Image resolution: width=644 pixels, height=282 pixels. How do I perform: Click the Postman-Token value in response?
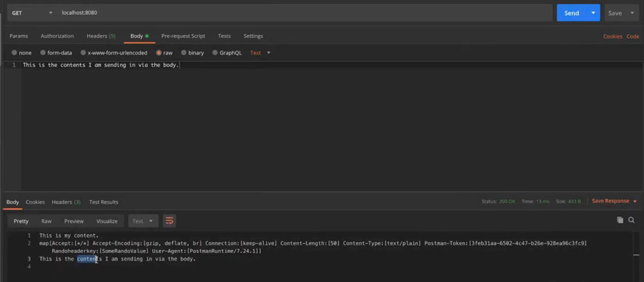pos(528,243)
